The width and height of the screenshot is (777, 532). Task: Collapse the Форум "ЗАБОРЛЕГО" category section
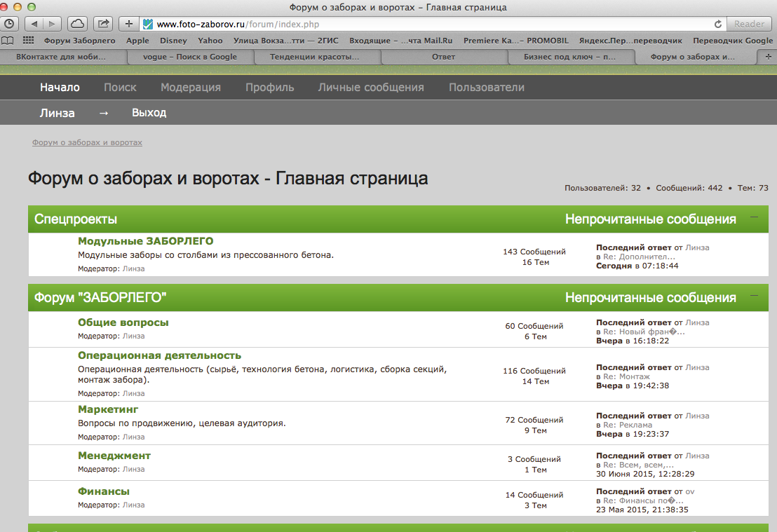[755, 296]
